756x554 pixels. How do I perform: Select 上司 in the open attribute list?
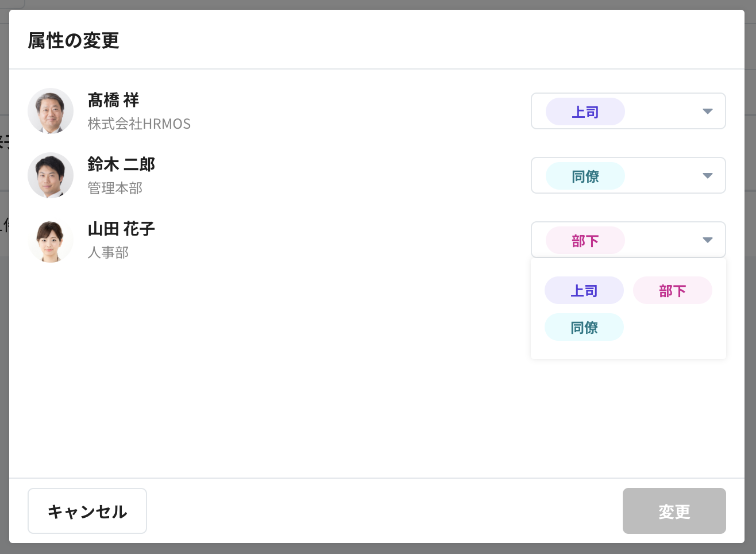tap(584, 290)
